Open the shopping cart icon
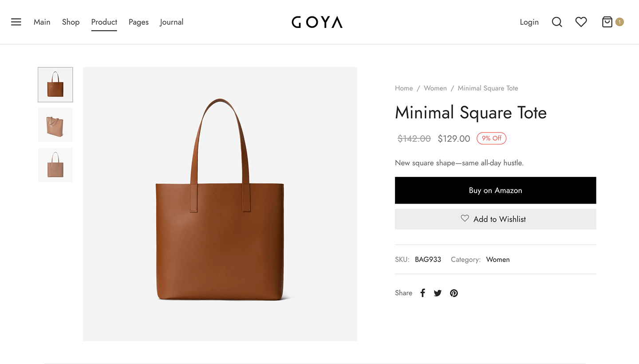The height and width of the screenshot is (364, 639). tap(607, 22)
